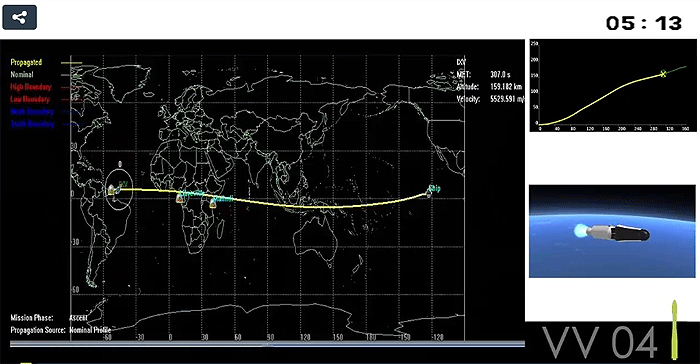The height and width of the screenshot is (364, 700).
Task: Select the Malindi ground station icon
Action: (x=213, y=203)
